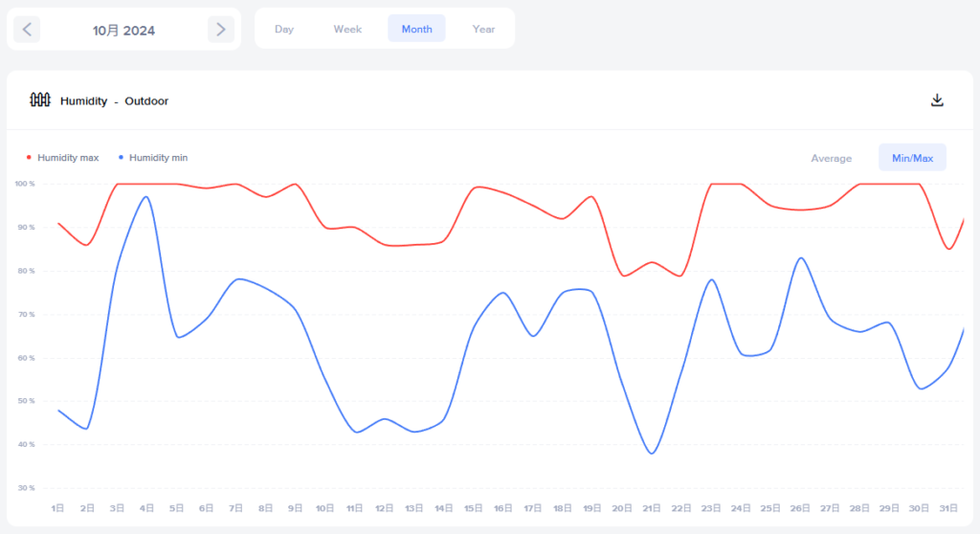This screenshot has width=980, height=534.
Task: Show the Average humidity chart
Action: pos(831,158)
